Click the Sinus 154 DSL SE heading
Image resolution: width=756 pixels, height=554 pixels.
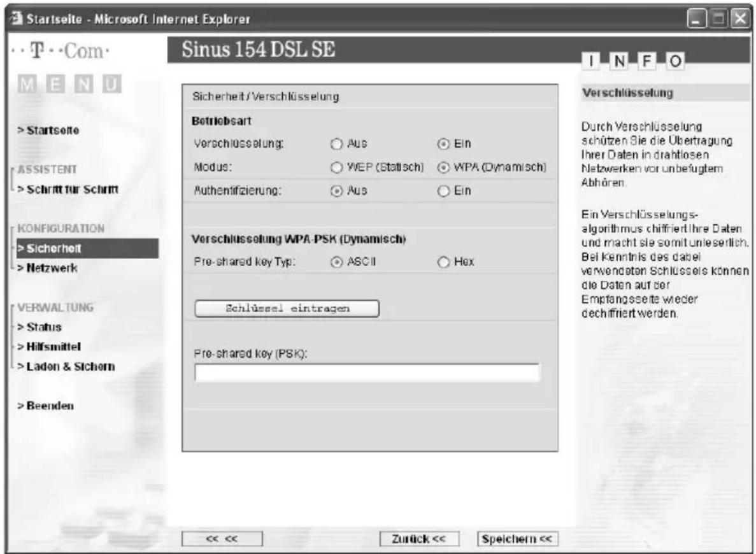point(259,49)
